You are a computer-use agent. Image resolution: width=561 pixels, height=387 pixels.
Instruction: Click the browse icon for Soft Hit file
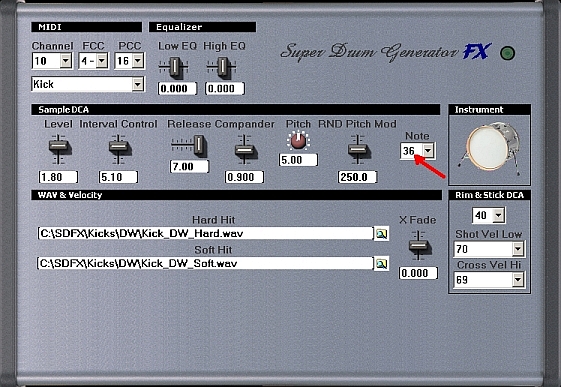pyautogui.click(x=381, y=264)
